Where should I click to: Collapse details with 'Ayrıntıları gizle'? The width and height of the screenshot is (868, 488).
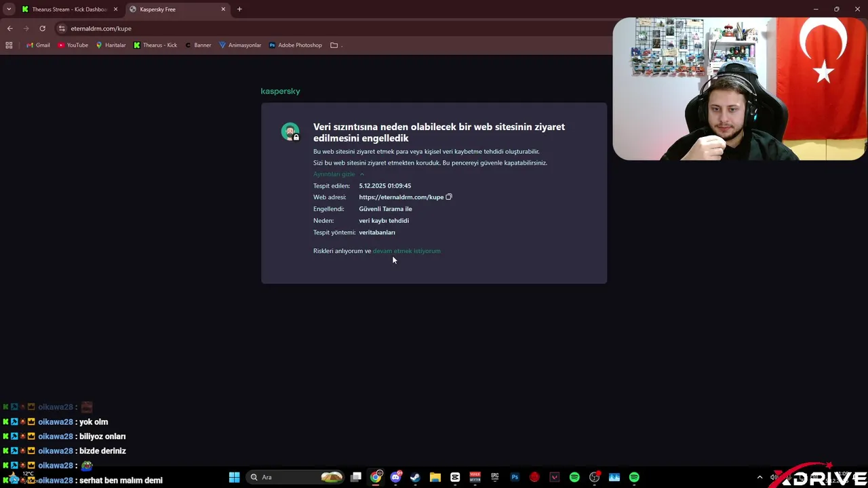click(x=338, y=174)
